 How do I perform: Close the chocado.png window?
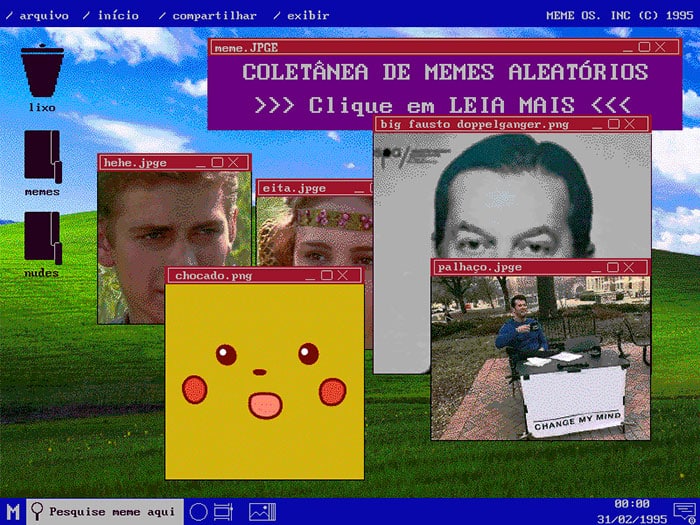(x=342, y=275)
